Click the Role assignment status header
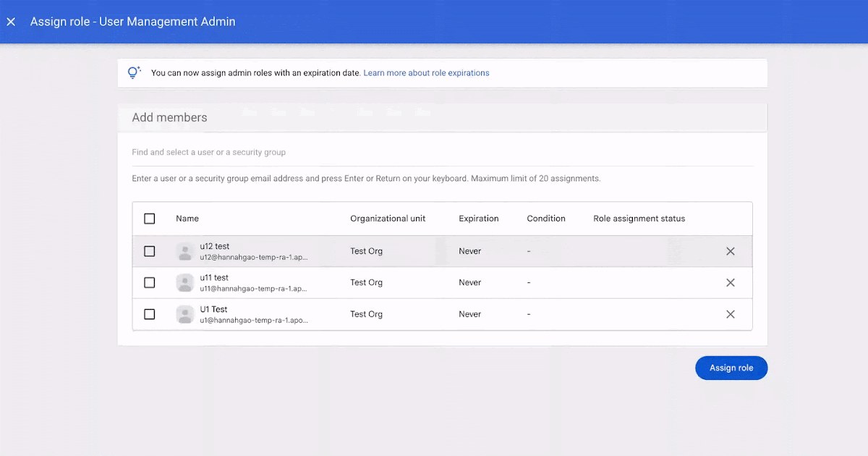Image resolution: width=868 pixels, height=456 pixels. click(639, 219)
